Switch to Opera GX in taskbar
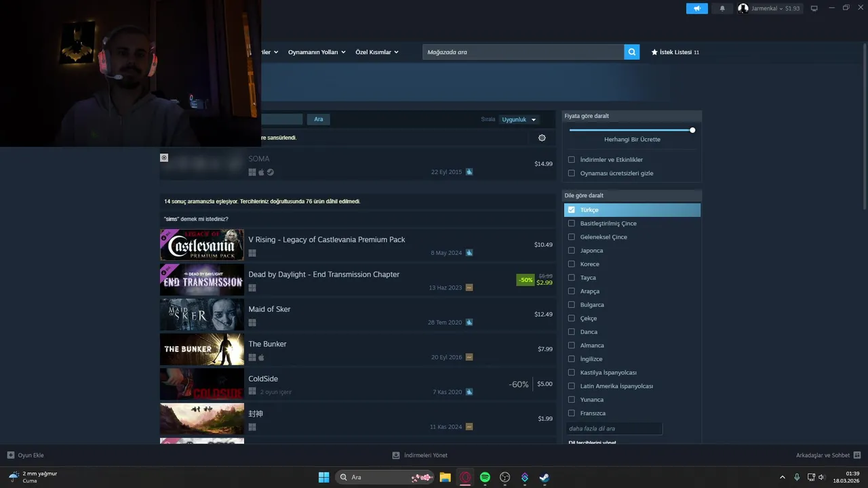The width and height of the screenshot is (868, 488). (x=465, y=477)
